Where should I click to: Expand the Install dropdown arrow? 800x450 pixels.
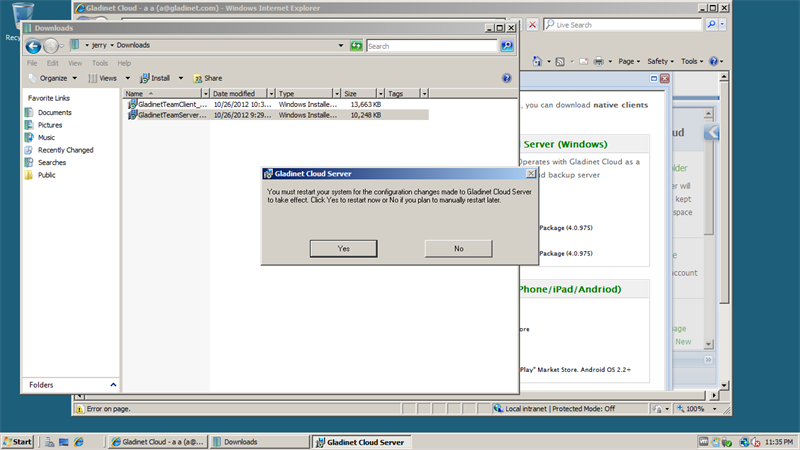tap(181, 78)
